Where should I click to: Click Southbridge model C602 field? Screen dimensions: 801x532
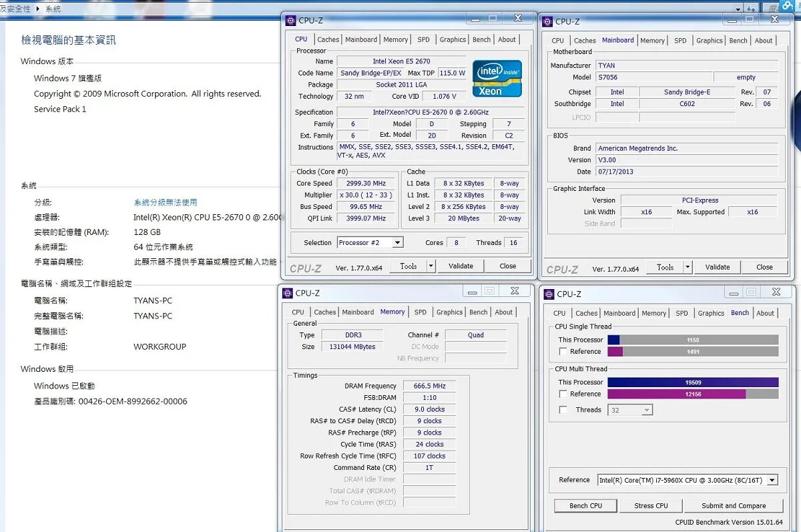pyautogui.click(x=687, y=104)
